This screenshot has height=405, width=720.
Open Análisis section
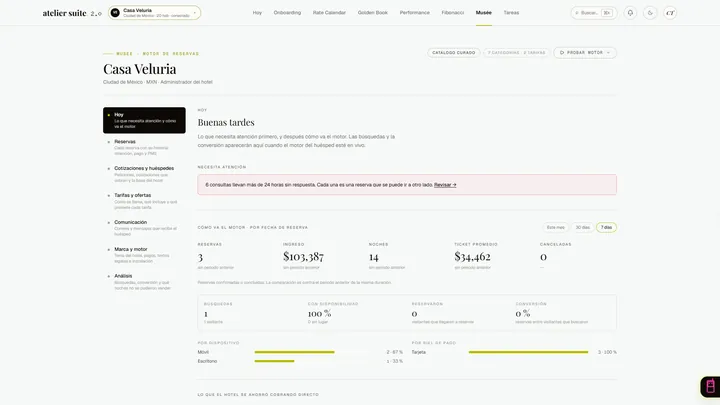(144, 282)
